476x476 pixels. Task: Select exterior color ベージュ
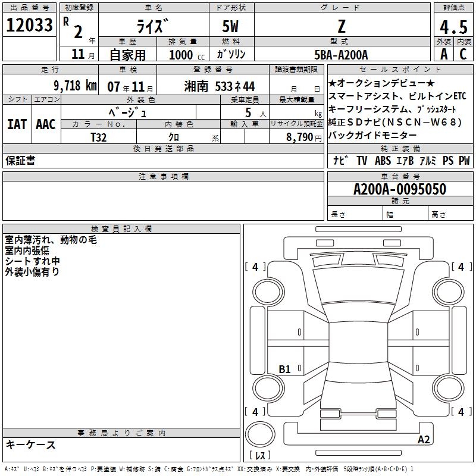point(127,113)
